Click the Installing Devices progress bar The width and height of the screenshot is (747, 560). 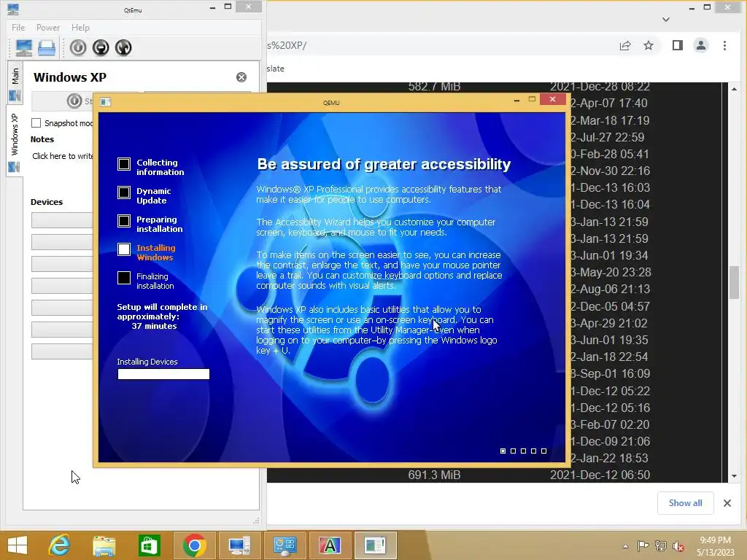click(x=163, y=374)
